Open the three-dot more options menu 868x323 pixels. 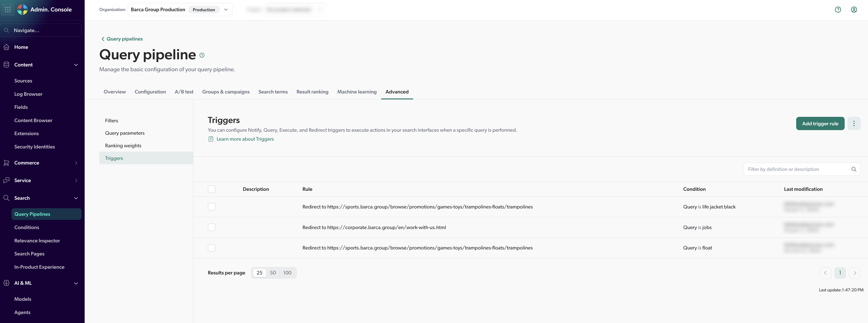pos(854,123)
